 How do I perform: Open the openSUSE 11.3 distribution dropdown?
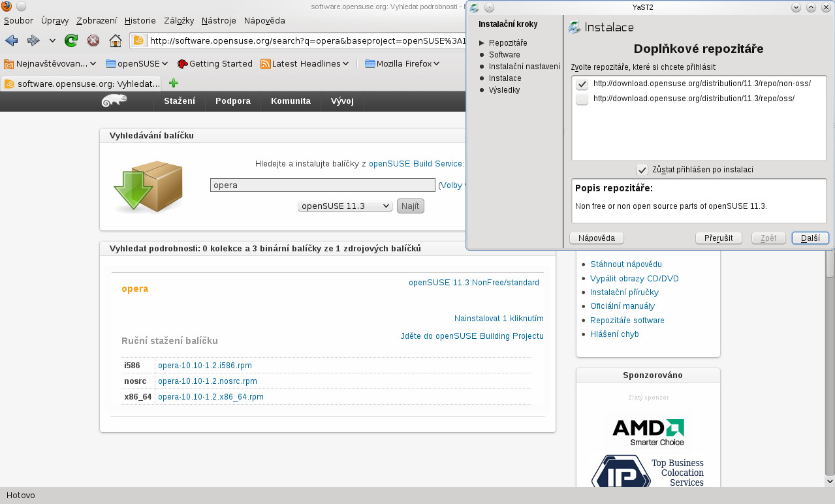345,206
